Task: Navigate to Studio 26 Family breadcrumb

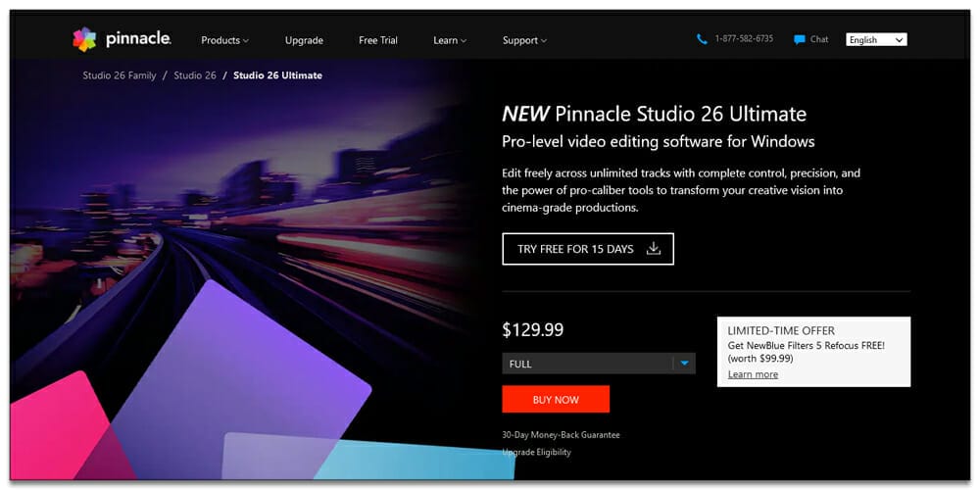Action: pos(120,75)
